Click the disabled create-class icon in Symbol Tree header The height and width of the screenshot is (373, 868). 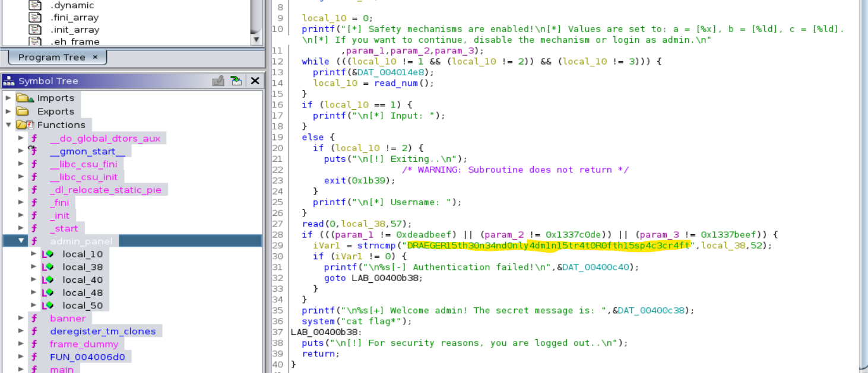218,81
